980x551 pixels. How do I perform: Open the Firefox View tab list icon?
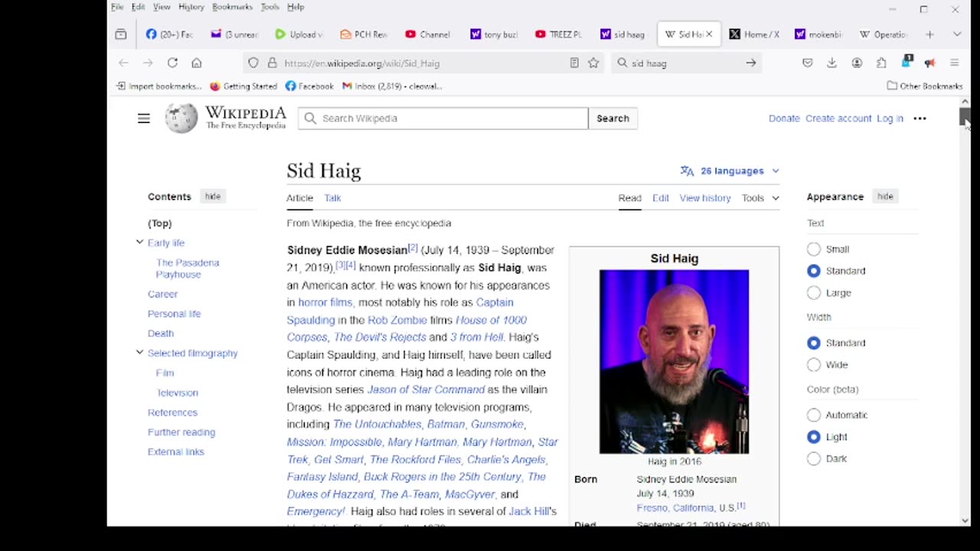tap(121, 34)
